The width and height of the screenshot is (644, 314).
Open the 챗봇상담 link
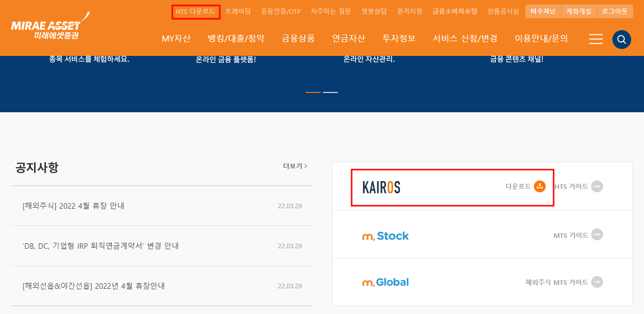374,11
